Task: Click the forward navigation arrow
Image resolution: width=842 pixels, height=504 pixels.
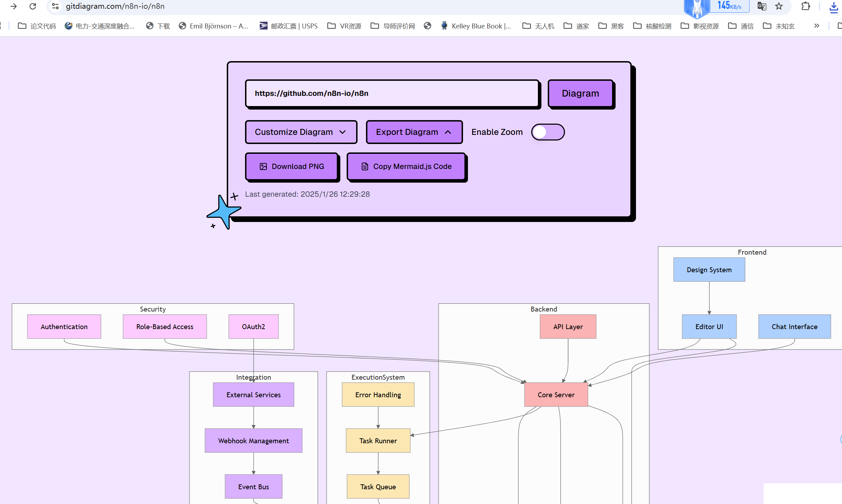Action: coord(13,6)
